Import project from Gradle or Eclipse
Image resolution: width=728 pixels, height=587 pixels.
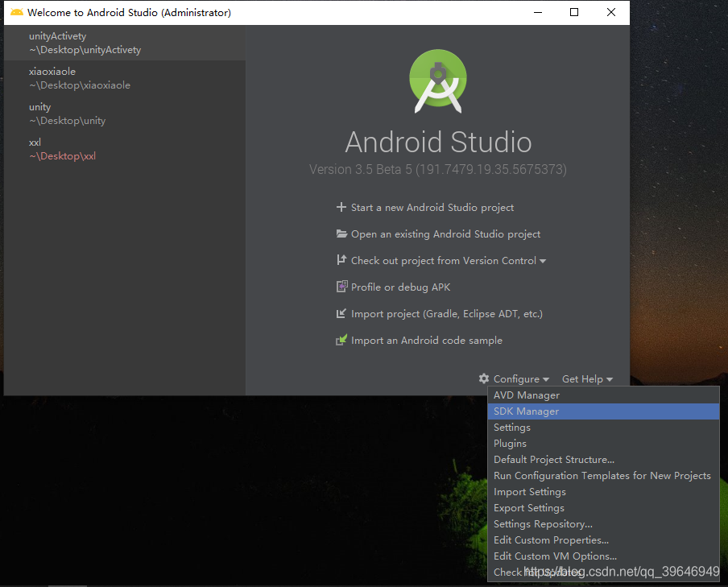[x=447, y=314]
